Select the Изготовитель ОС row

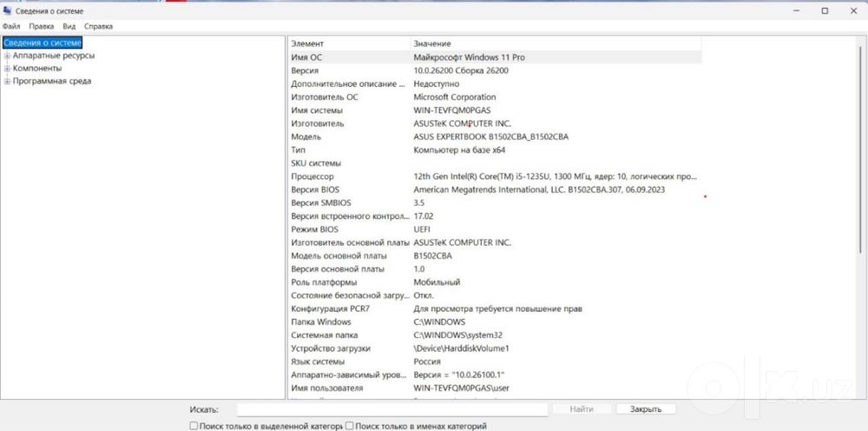click(x=496, y=97)
